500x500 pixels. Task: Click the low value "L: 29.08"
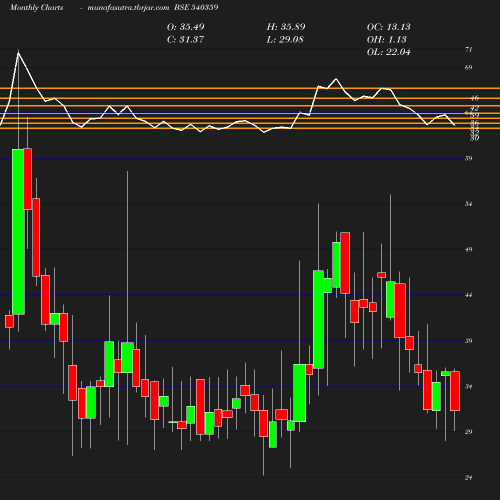pyautogui.click(x=285, y=39)
